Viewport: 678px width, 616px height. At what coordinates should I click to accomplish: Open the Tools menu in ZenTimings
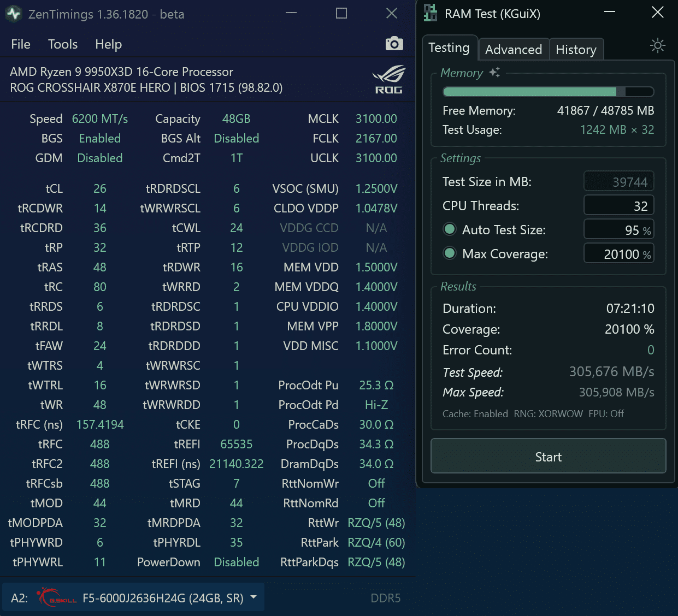63,44
